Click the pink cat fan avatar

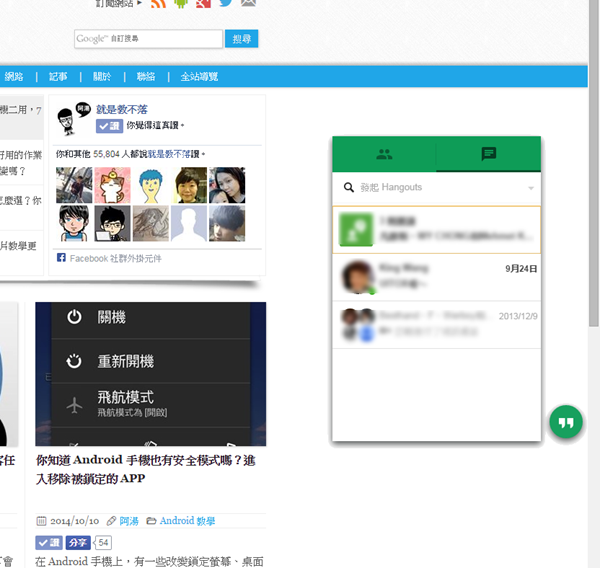(x=112, y=185)
